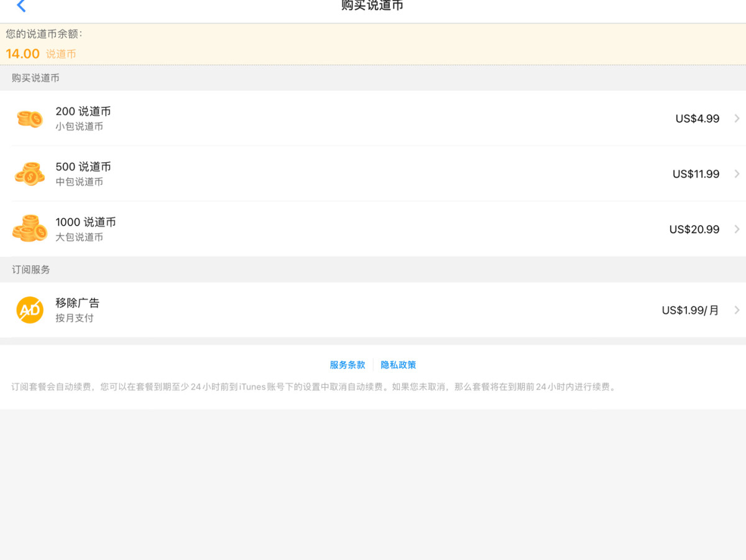Open the chevron on the US$4.99 row
The height and width of the screenshot is (560, 746).
pyautogui.click(x=737, y=119)
